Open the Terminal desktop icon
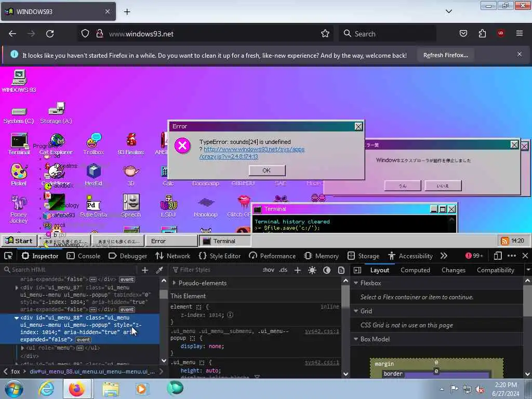 (19, 144)
